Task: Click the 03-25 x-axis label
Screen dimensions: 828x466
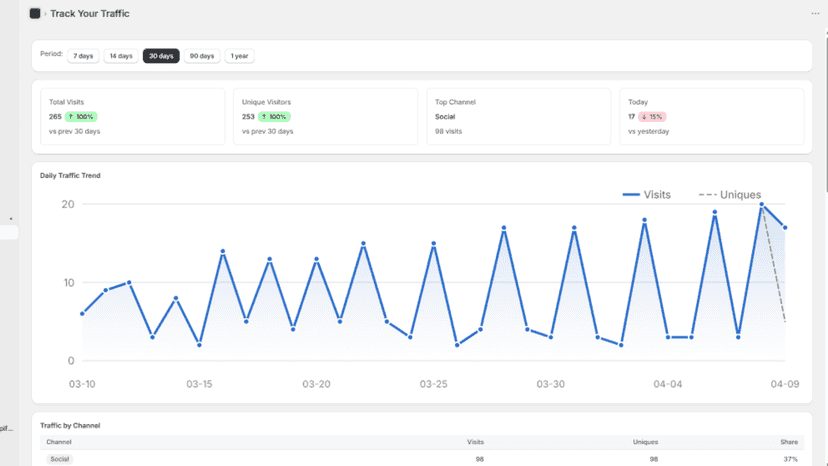Action: click(434, 384)
